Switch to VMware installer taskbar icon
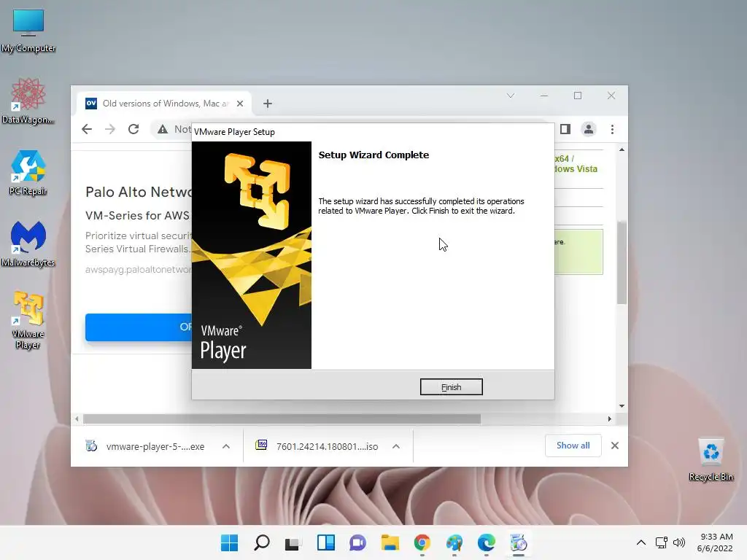Image resolution: width=747 pixels, height=560 pixels. click(x=519, y=542)
